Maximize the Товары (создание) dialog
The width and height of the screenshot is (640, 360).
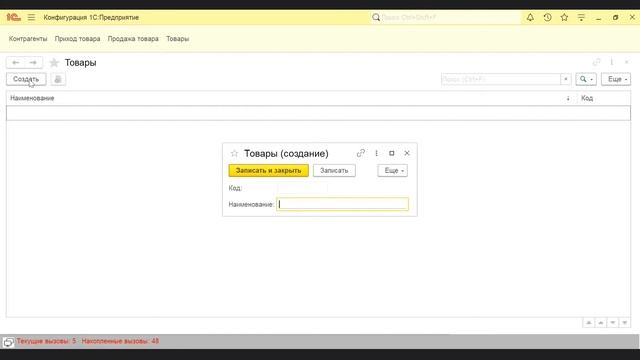[x=391, y=153]
